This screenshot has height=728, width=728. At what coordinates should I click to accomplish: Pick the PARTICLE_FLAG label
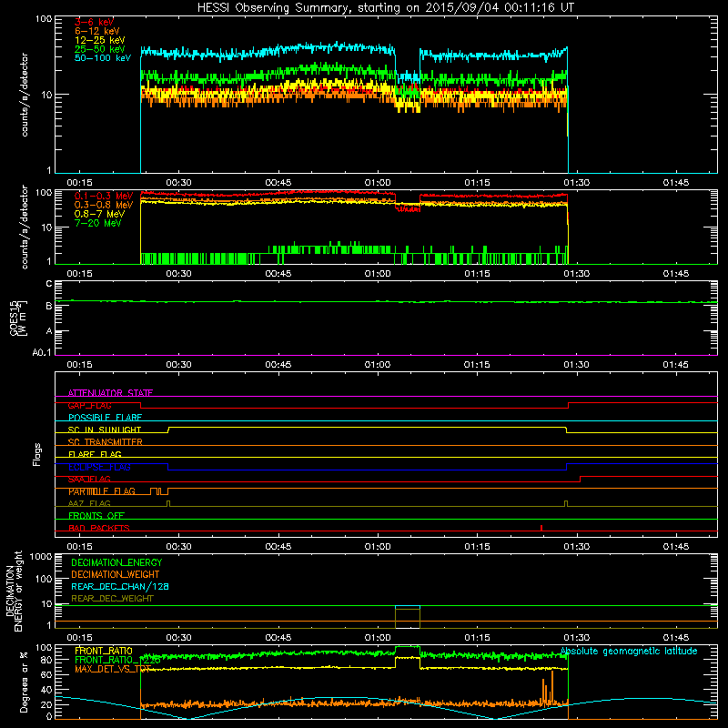(x=102, y=491)
